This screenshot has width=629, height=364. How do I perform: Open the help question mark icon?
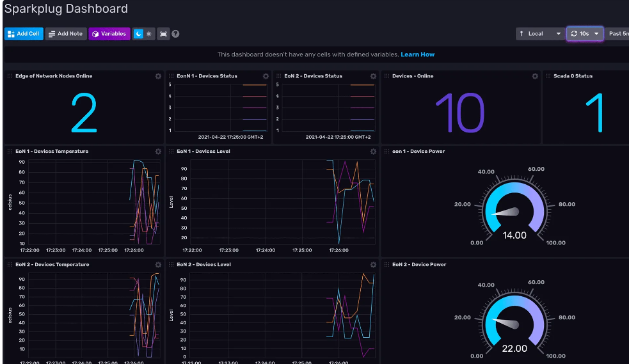(175, 34)
